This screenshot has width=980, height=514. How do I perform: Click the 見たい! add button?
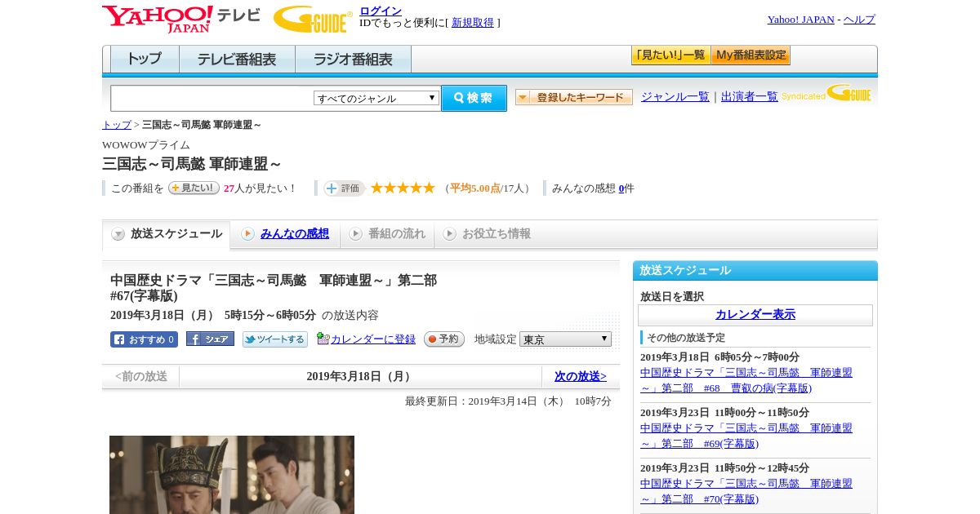(194, 188)
